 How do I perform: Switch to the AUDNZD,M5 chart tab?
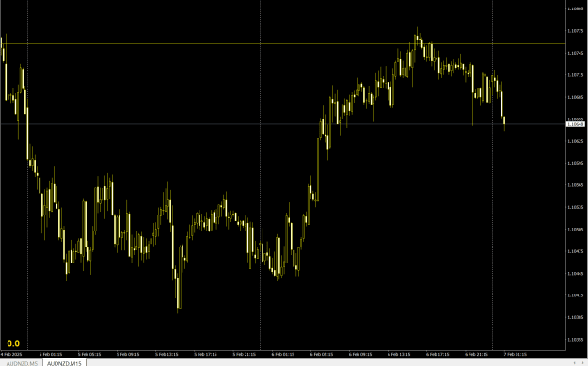pyautogui.click(x=22, y=363)
